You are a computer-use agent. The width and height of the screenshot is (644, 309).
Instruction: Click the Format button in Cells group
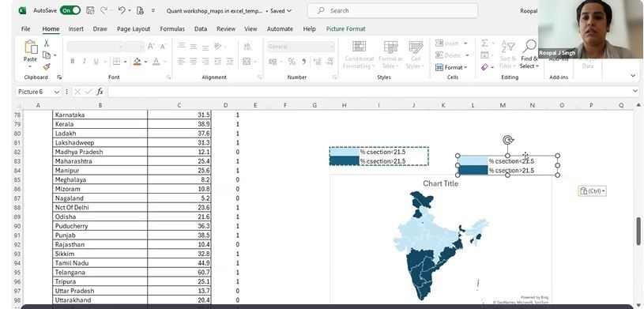(x=451, y=67)
